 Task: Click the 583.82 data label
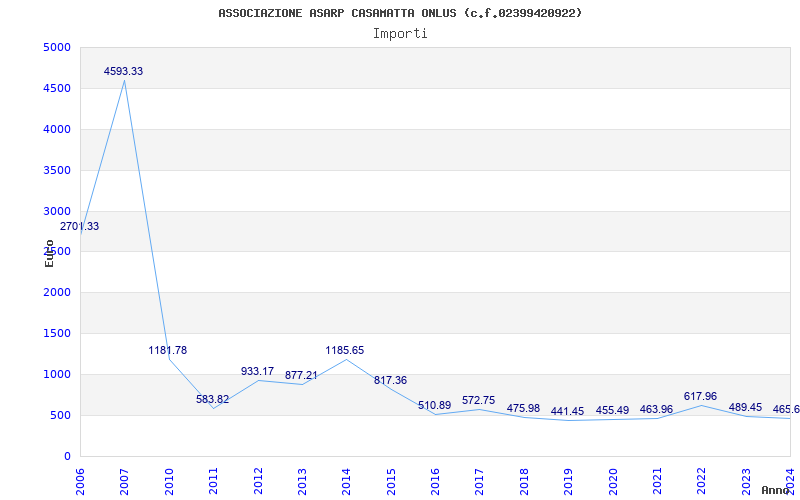pyautogui.click(x=212, y=399)
